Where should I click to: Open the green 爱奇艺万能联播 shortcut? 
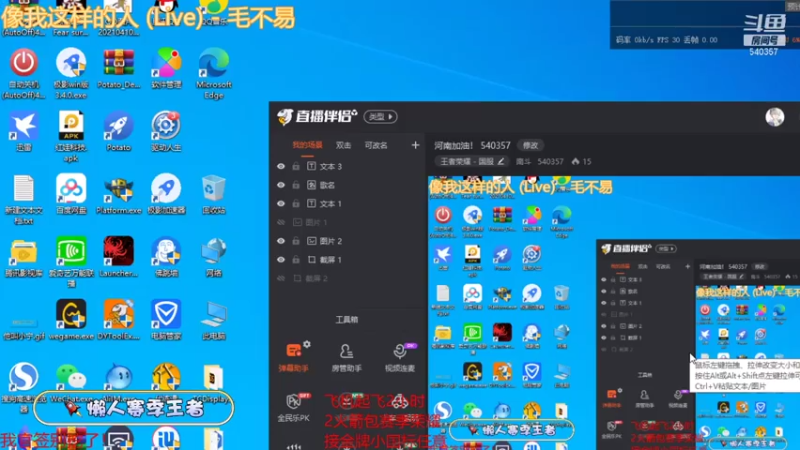[x=71, y=262]
